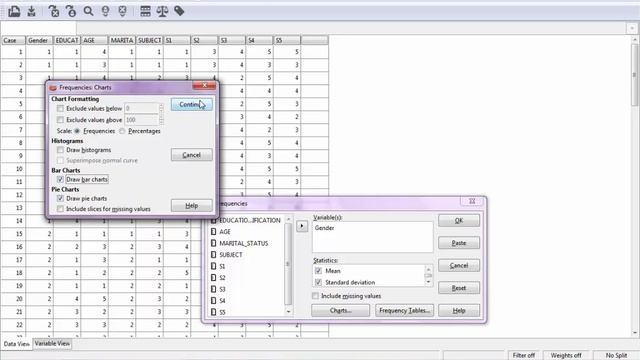Click the variable list up arrow
This screenshot has height=360, width=640.
coord(288,219)
